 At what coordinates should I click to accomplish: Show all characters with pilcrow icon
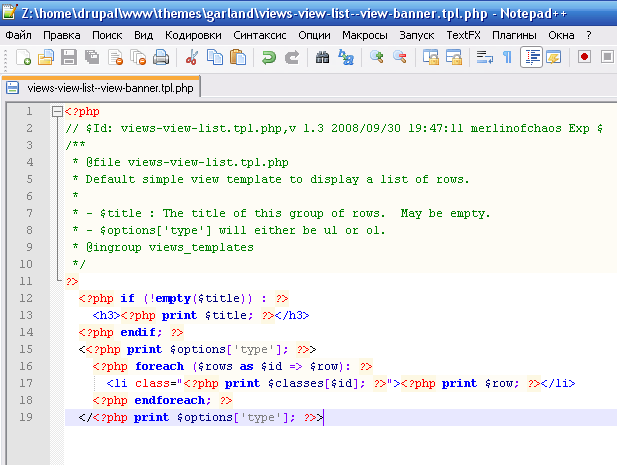click(508, 57)
